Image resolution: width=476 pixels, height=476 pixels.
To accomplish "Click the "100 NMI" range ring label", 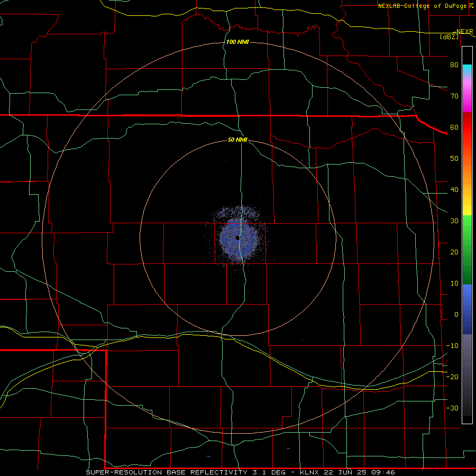I will coord(237,42).
